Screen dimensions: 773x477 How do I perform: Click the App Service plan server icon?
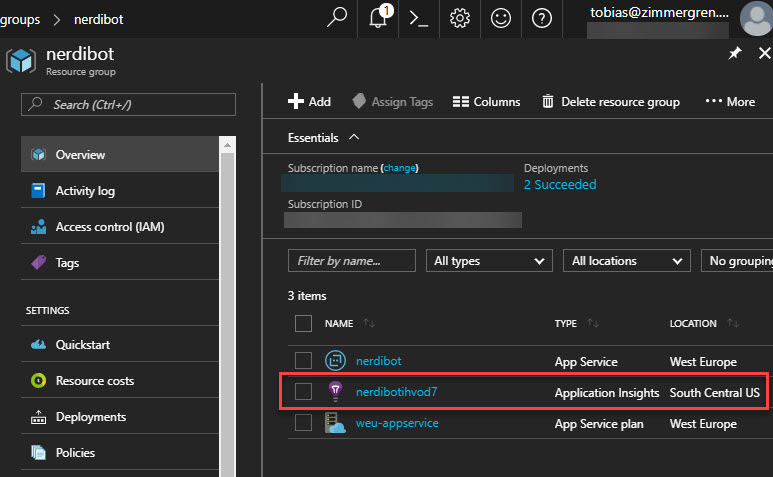point(335,423)
